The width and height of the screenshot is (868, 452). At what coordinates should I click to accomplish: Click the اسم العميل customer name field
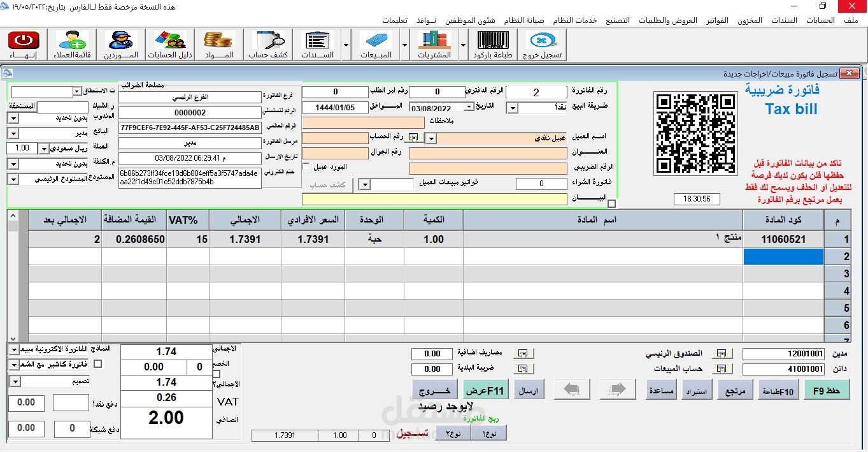point(502,138)
